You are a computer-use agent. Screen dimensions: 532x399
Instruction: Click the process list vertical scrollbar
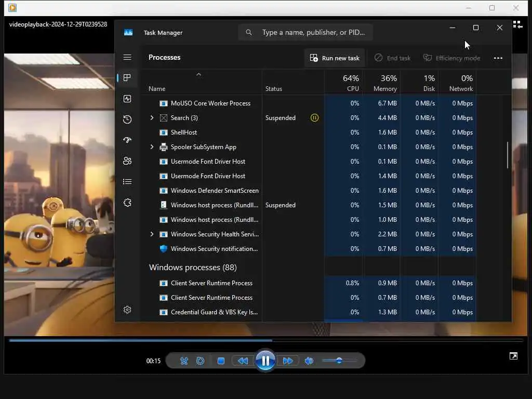coord(508,155)
